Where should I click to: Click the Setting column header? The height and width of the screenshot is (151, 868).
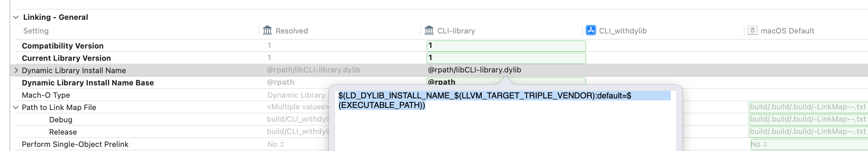coord(36,31)
